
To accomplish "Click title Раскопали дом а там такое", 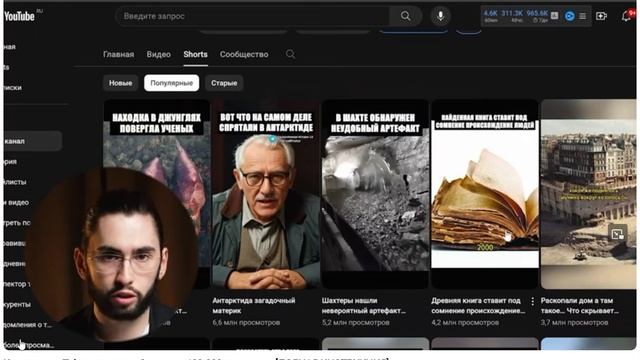I will (580, 306).
